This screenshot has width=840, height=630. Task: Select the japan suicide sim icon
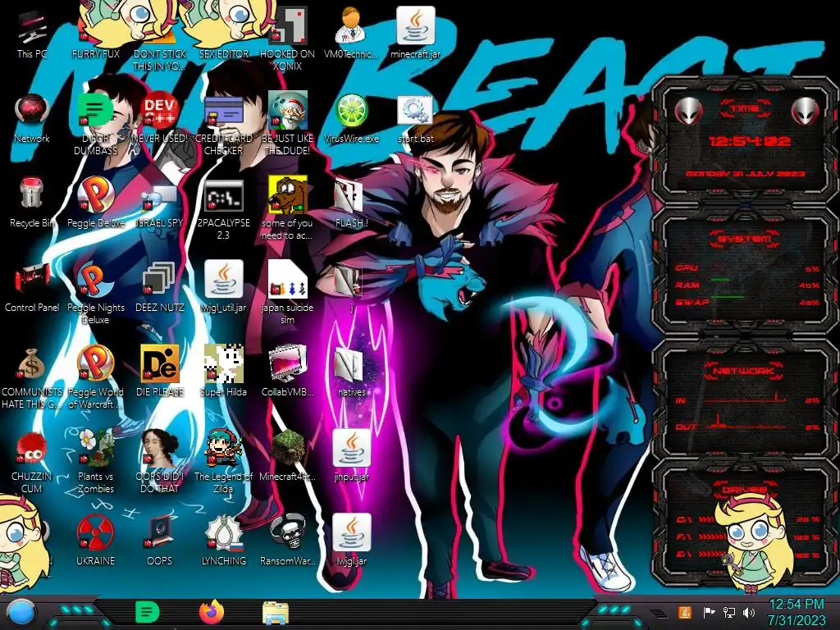[287, 293]
